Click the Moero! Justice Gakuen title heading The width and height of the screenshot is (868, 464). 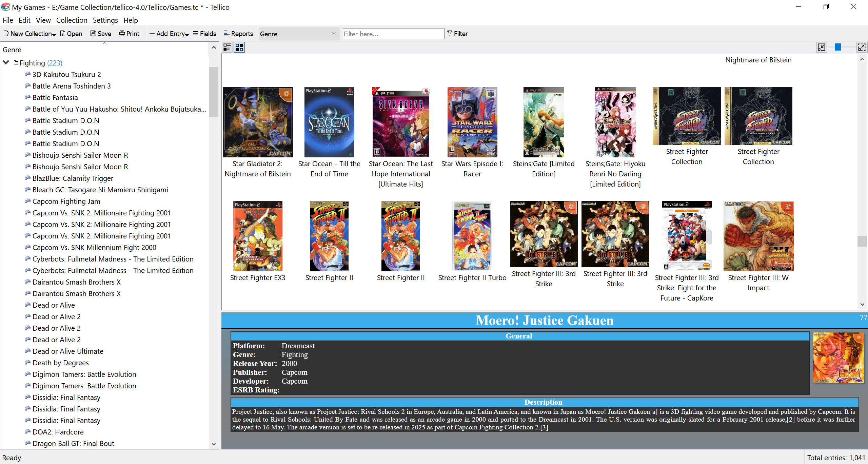pyautogui.click(x=545, y=321)
